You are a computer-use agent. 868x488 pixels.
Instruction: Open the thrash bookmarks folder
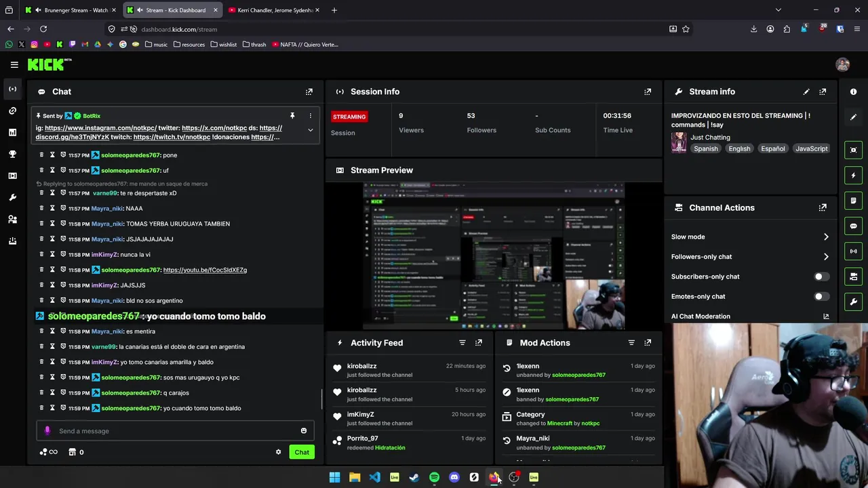tap(254, 45)
